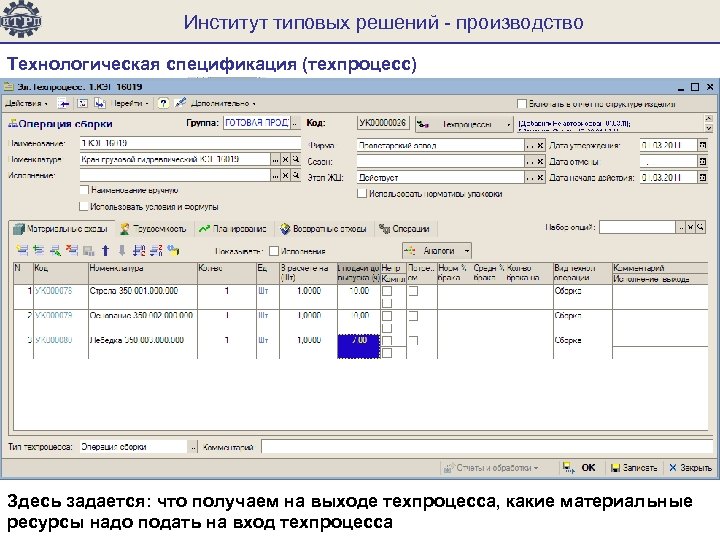
Task: Click the Набор опций input field
Action: pos(637,227)
